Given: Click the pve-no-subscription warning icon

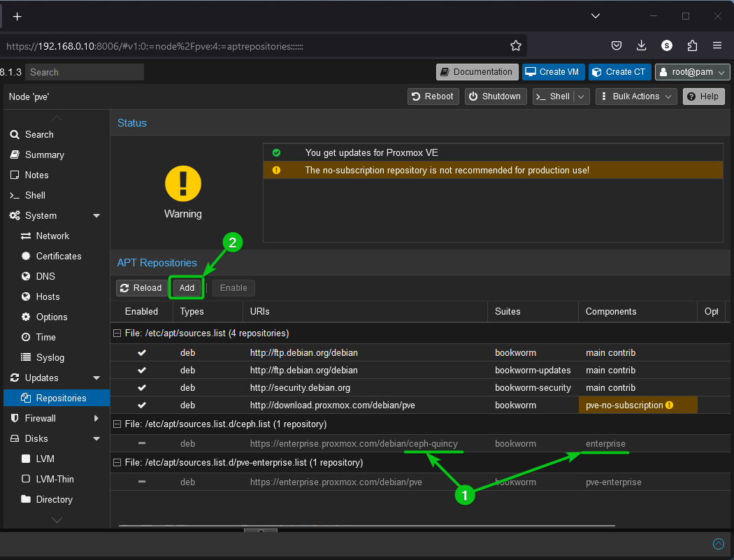Looking at the screenshot, I should (x=670, y=405).
